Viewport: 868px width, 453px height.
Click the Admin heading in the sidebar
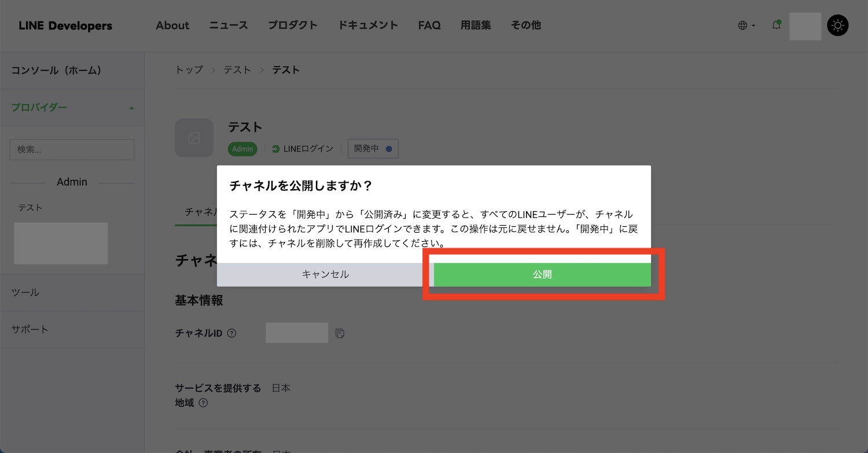72,182
